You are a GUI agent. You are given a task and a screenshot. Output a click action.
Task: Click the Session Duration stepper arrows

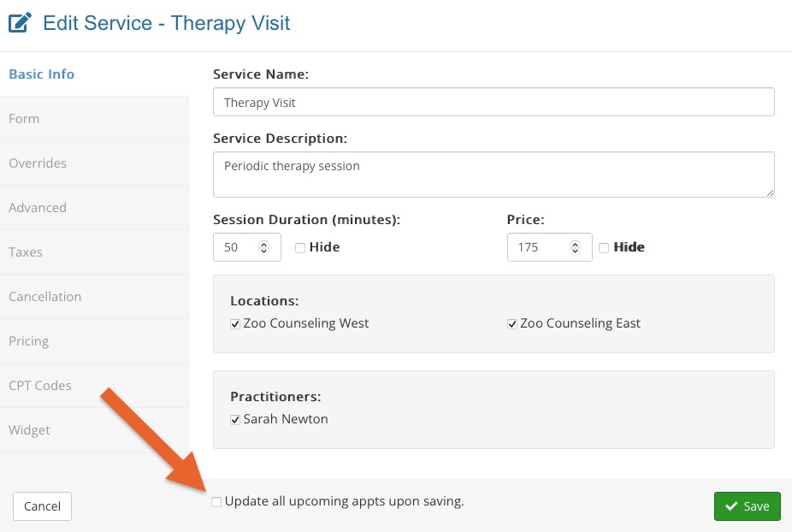[263, 247]
